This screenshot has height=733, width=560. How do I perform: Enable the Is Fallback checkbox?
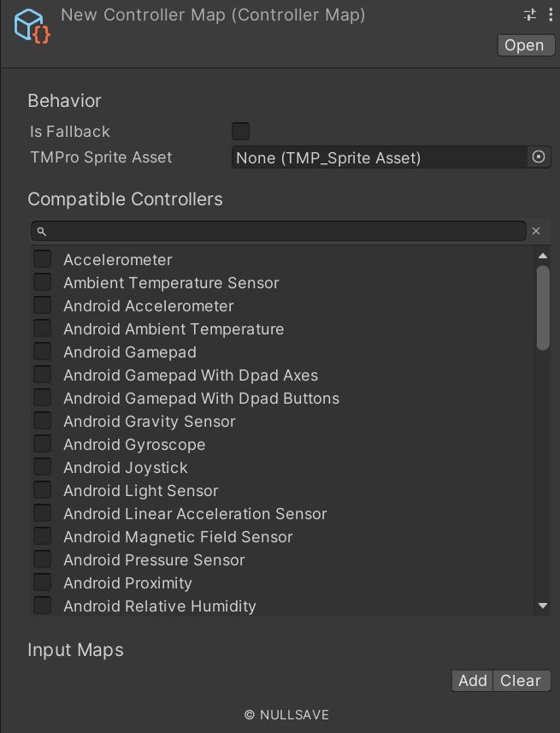pyautogui.click(x=240, y=131)
